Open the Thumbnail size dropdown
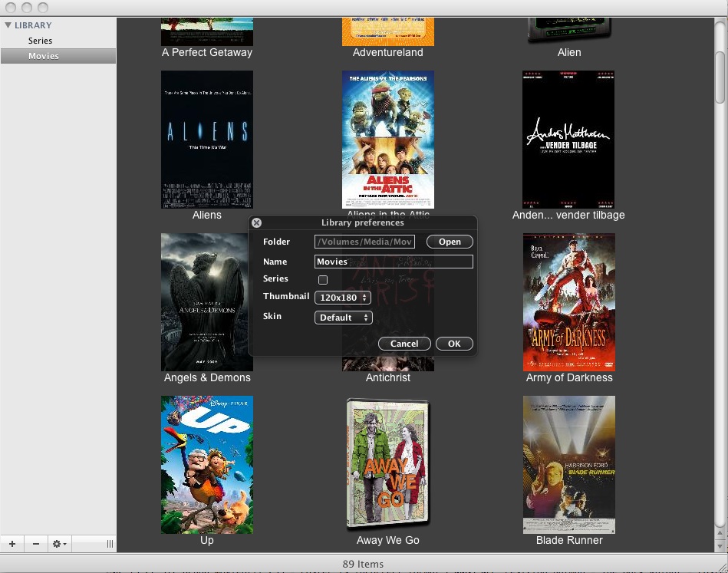 coord(343,298)
